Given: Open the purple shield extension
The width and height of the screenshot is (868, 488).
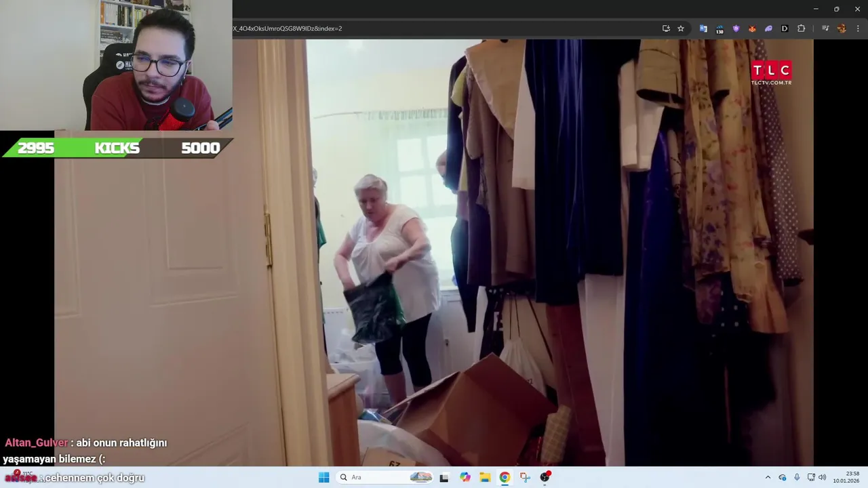Looking at the screenshot, I should [736, 28].
